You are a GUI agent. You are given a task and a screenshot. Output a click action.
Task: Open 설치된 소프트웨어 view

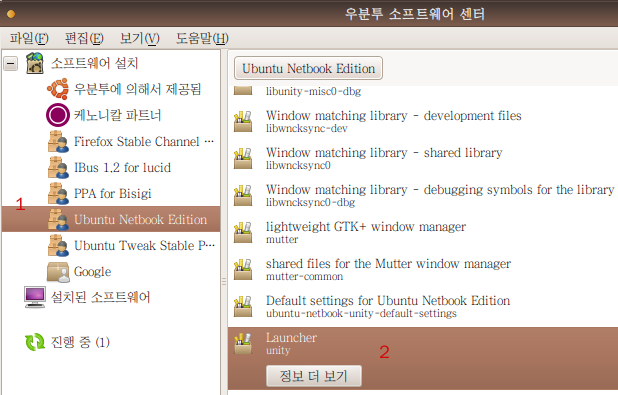pyautogui.click(x=101, y=297)
